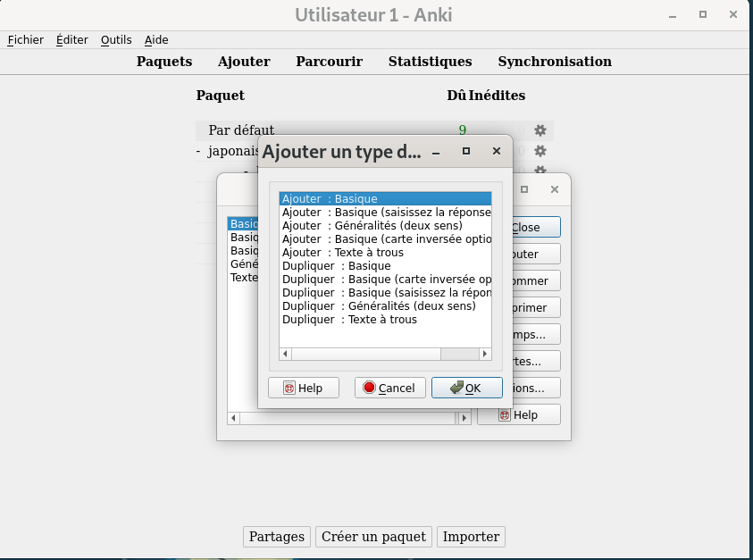Switch to the Statistiques tab
The width and height of the screenshot is (753, 560).
coord(430,62)
